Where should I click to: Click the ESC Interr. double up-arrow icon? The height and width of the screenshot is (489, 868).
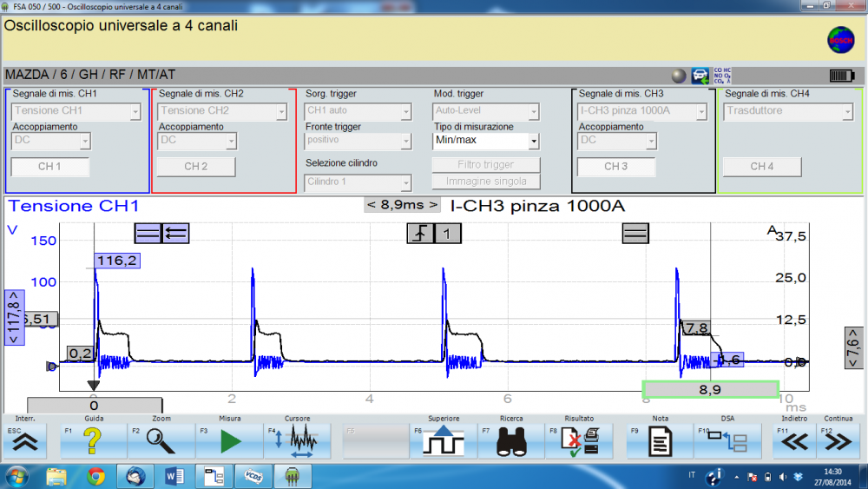(x=25, y=441)
